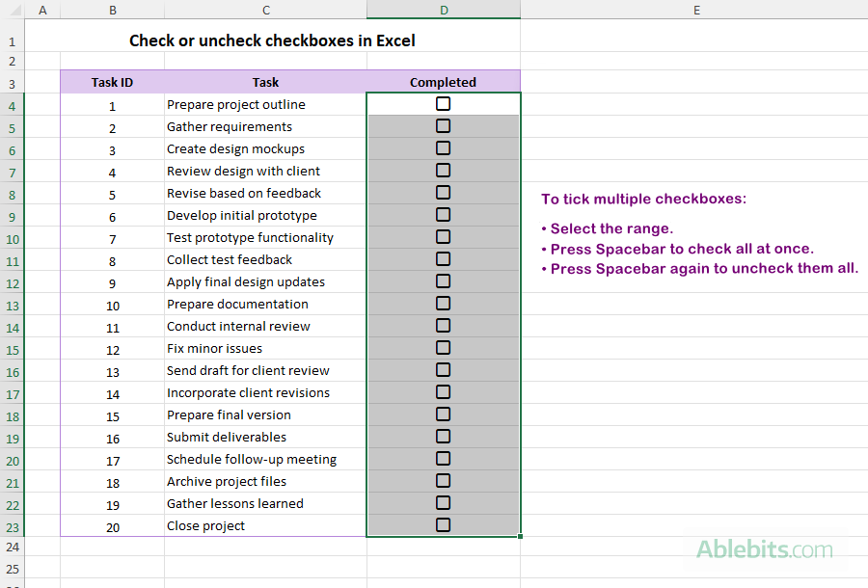Tick the checkbox for "Gather requirements"
Image resolution: width=868 pixels, height=588 pixels.
click(x=443, y=125)
